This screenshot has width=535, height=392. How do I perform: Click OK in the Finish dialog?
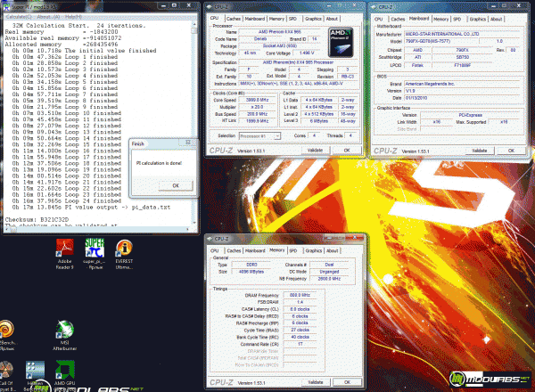click(x=176, y=186)
